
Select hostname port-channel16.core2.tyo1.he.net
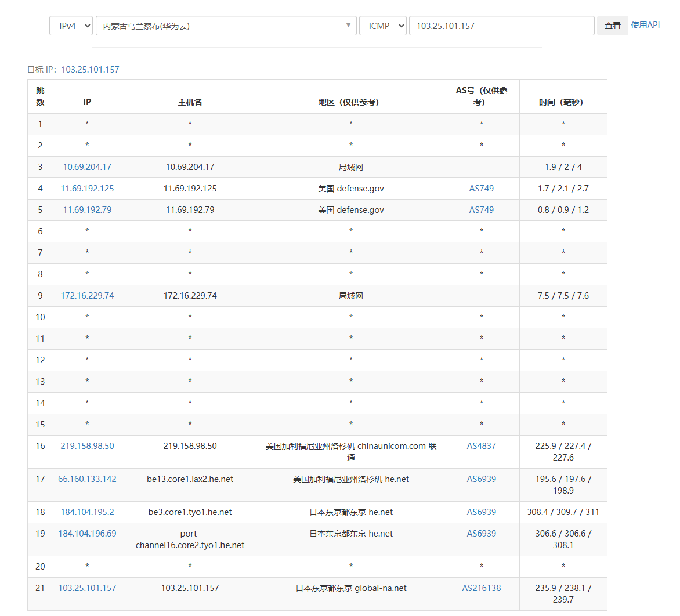(190, 539)
